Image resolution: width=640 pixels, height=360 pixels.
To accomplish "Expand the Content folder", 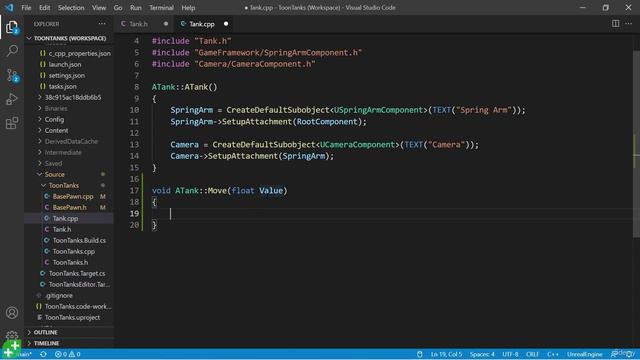I will [x=69, y=131].
